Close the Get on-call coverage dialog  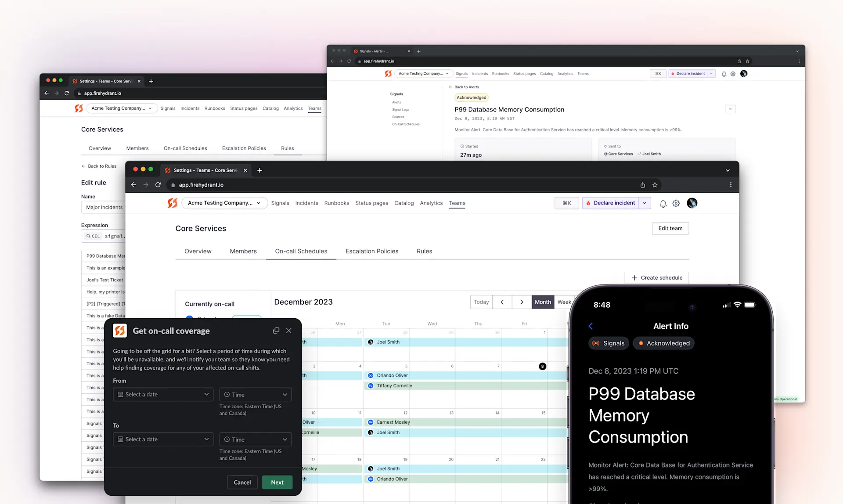(x=289, y=331)
